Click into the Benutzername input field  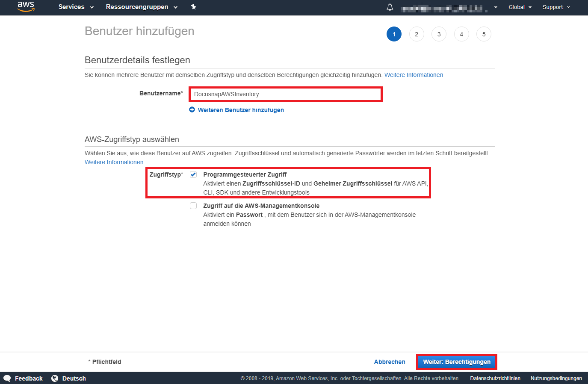pyautogui.click(x=286, y=94)
